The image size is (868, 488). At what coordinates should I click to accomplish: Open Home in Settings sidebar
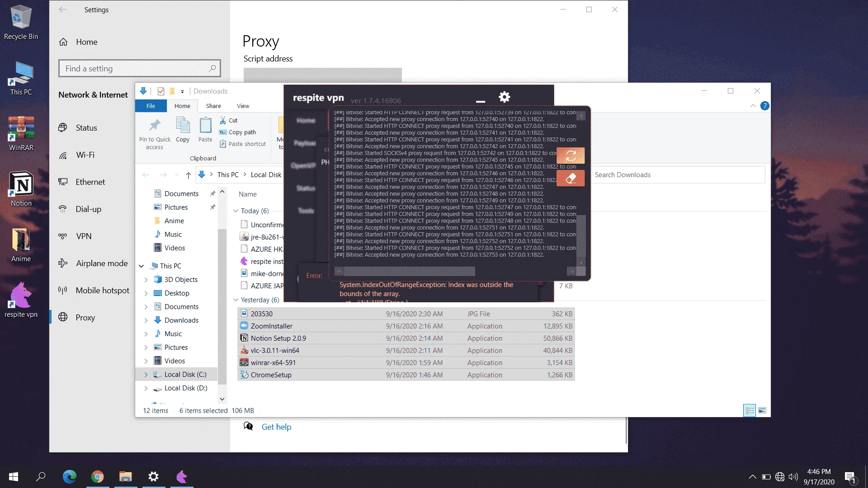pos(78,42)
